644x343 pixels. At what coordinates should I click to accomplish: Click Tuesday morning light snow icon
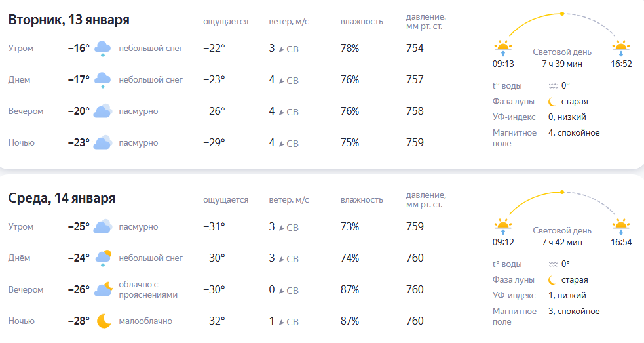tap(102, 49)
